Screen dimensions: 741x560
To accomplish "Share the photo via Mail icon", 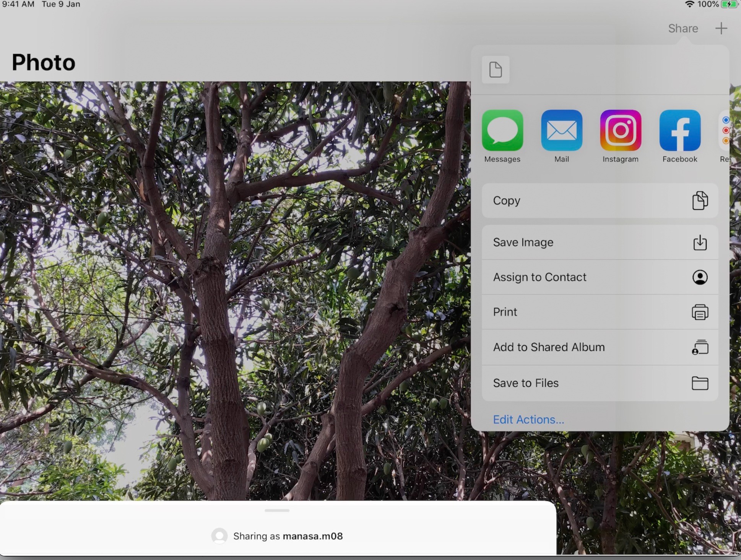I will pyautogui.click(x=561, y=130).
